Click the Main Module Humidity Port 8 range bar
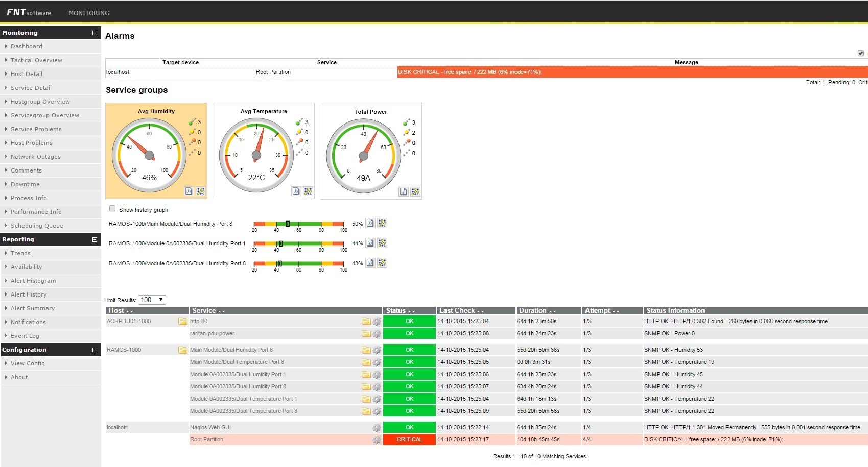 pos(299,224)
